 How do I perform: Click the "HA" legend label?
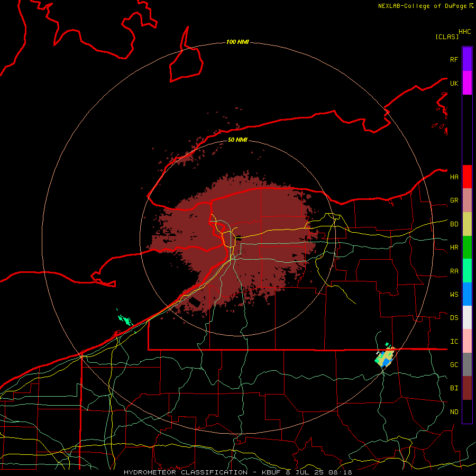point(454,177)
